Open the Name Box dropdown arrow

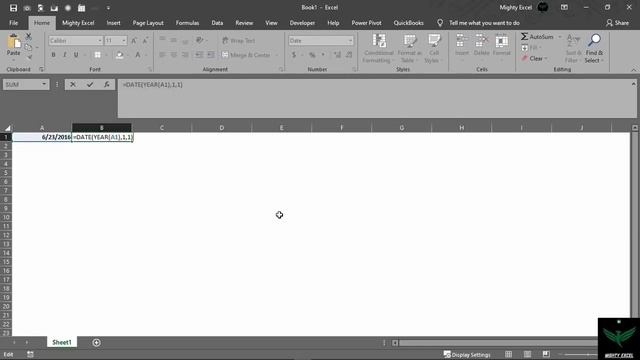click(x=44, y=84)
